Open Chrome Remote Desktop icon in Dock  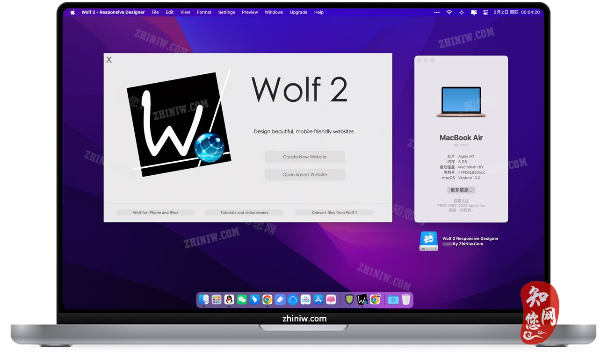(375, 300)
